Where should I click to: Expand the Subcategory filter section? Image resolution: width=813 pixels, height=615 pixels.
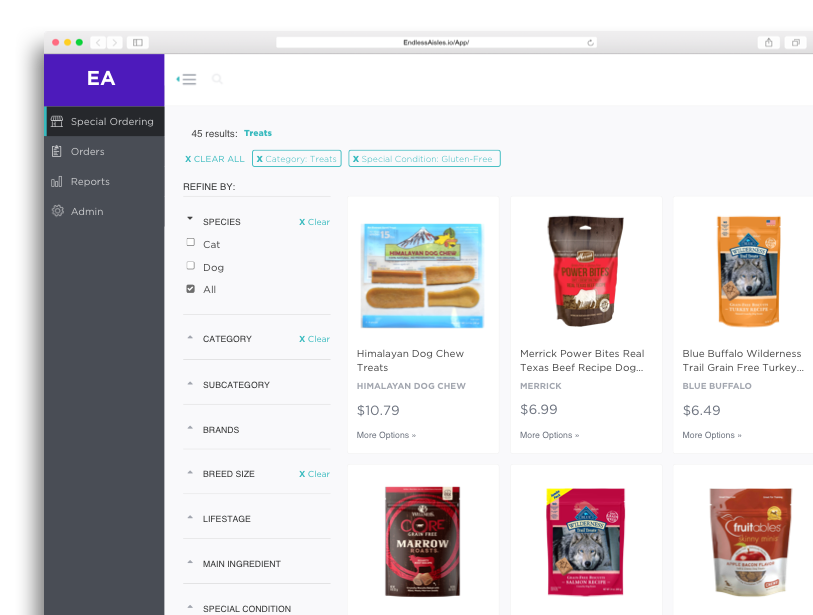[x=190, y=384]
